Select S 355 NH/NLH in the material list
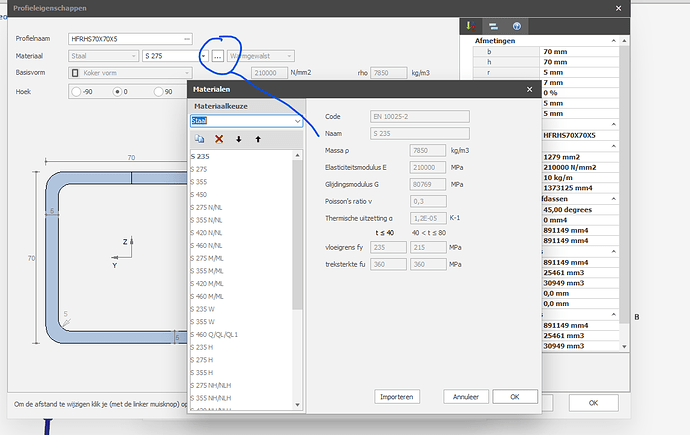690x435 pixels. coord(241,398)
